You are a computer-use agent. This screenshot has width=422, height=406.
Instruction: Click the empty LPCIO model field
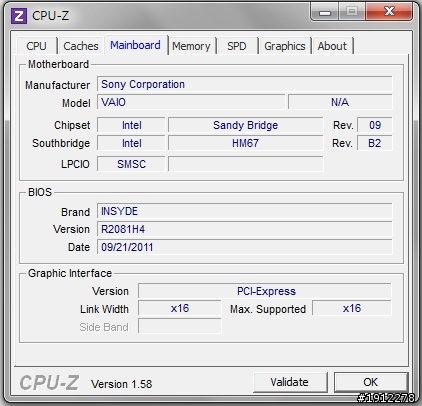point(246,164)
